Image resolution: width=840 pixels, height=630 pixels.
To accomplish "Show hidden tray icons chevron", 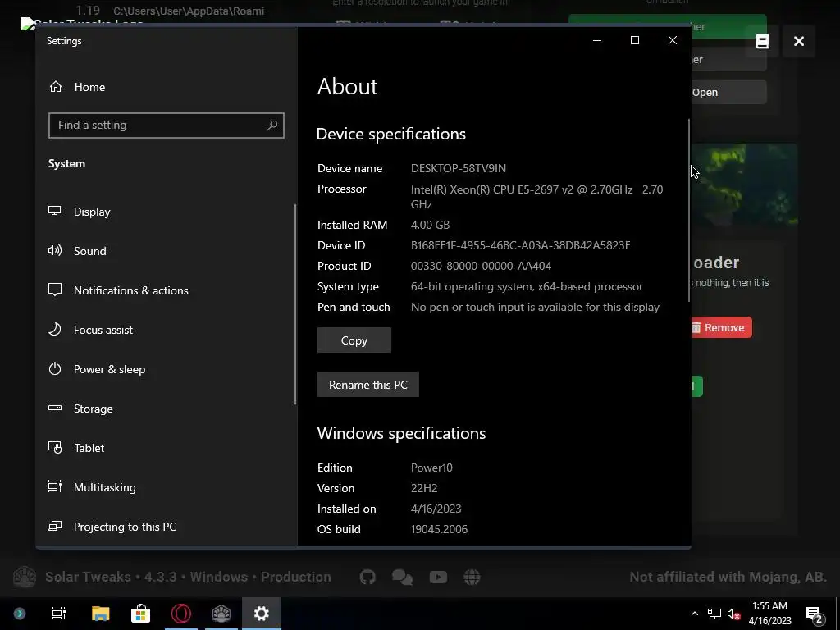I will click(694, 614).
